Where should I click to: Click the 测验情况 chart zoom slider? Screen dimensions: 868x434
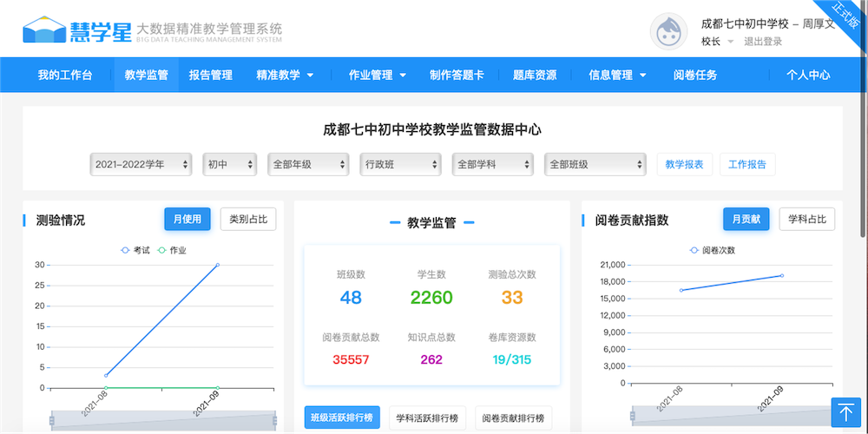pos(163,420)
